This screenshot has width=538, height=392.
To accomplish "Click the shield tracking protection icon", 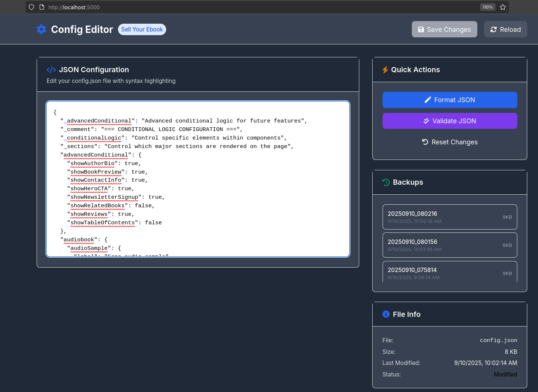I will (x=31, y=7).
